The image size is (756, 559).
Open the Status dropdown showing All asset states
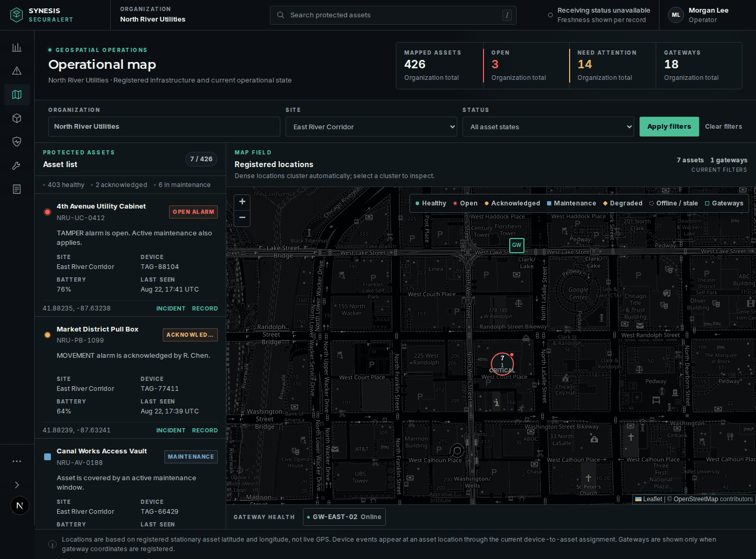coord(549,127)
